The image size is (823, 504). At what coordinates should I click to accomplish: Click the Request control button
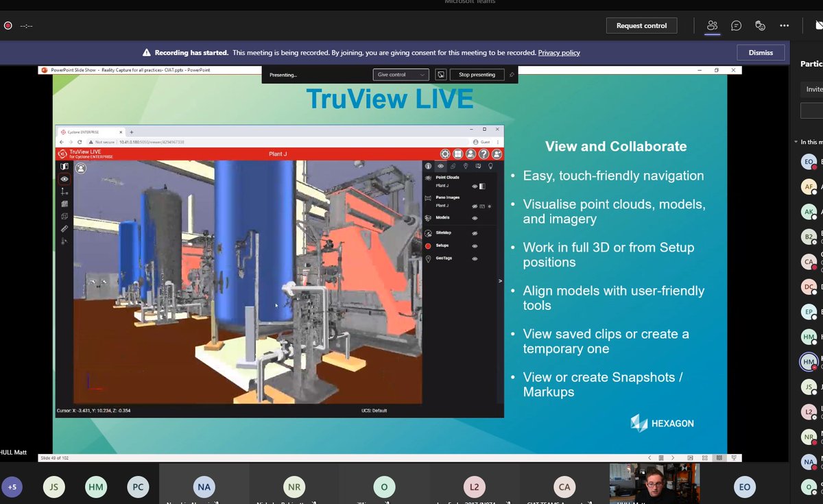tap(641, 25)
